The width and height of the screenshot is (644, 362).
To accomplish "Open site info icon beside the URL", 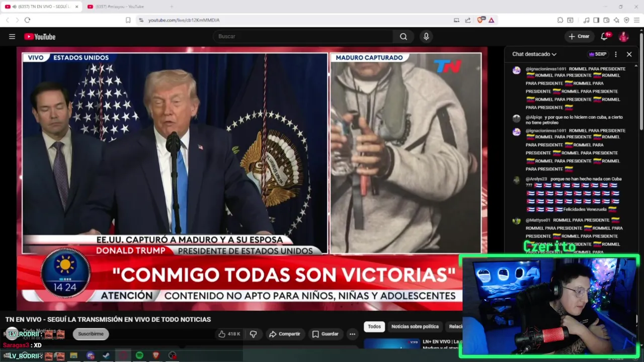I will point(141,20).
